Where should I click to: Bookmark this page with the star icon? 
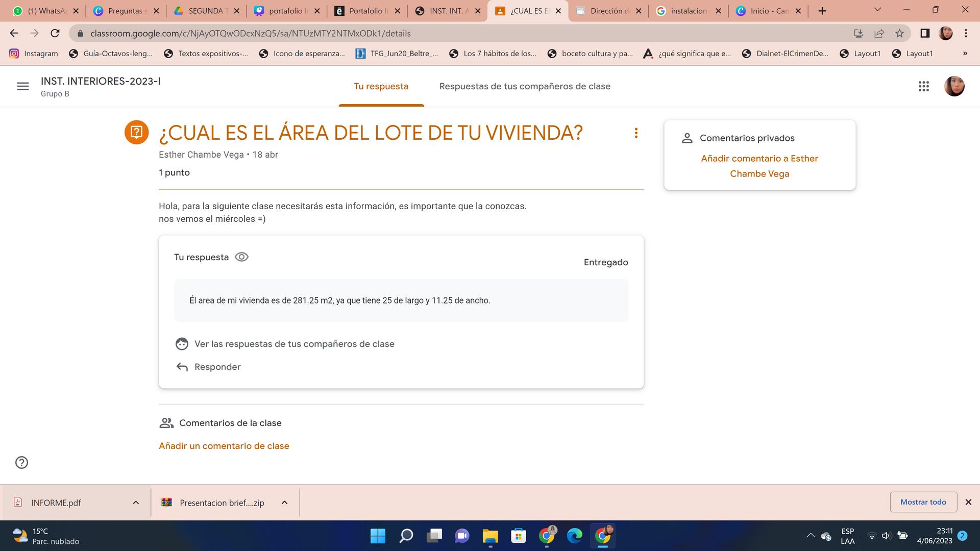899,33
